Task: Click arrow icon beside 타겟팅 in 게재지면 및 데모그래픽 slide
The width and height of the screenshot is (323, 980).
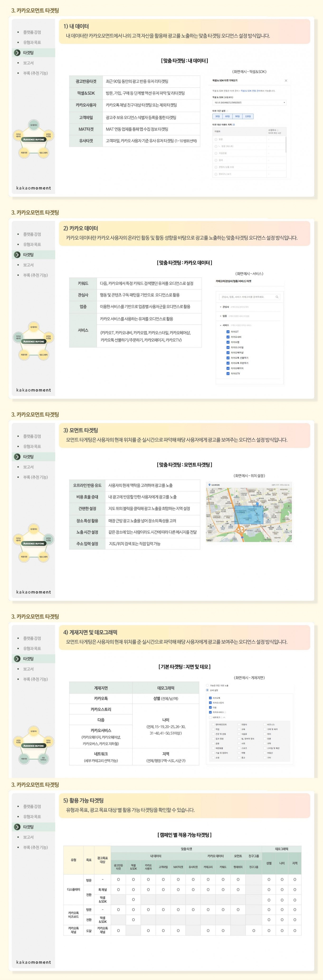Action: point(17,658)
